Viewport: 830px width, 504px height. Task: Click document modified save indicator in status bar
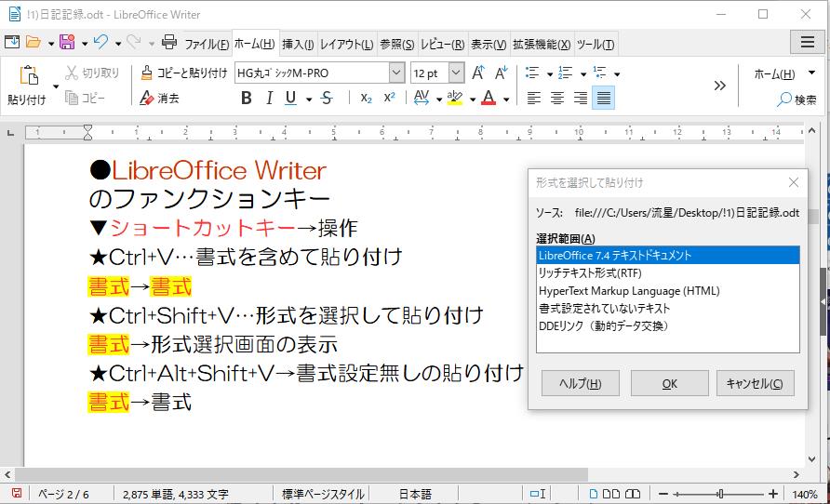click(17, 494)
